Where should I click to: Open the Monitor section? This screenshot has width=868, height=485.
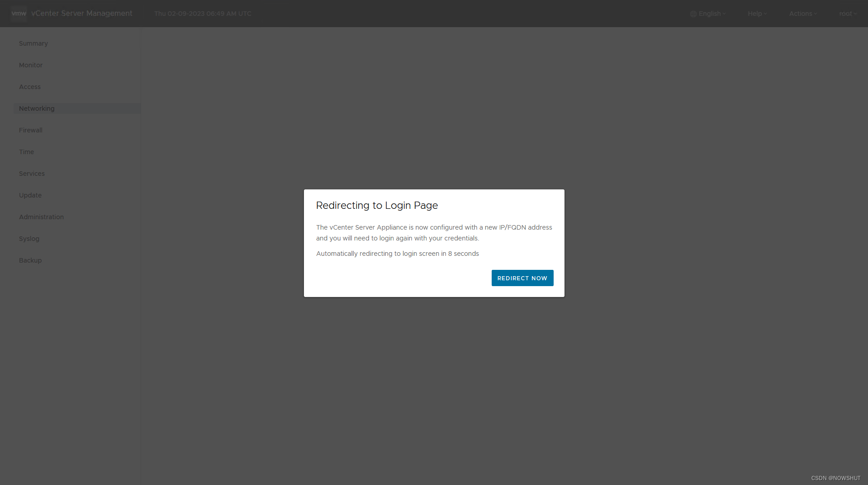pos(31,65)
